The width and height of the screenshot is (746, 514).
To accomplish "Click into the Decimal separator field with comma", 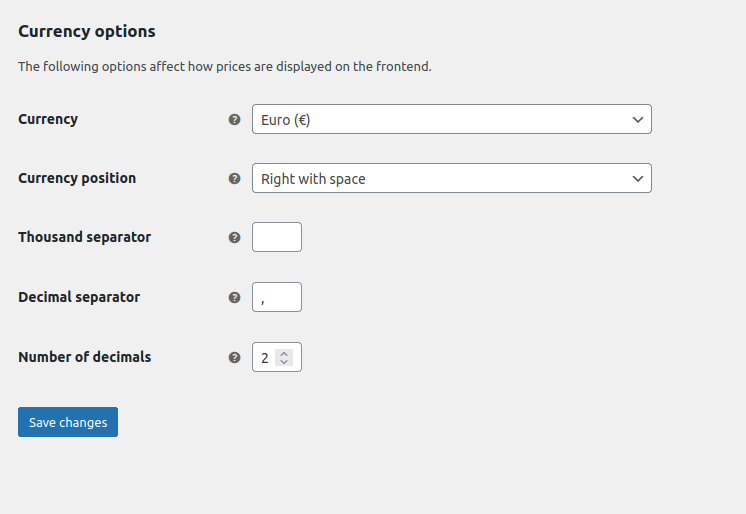I will (x=277, y=297).
